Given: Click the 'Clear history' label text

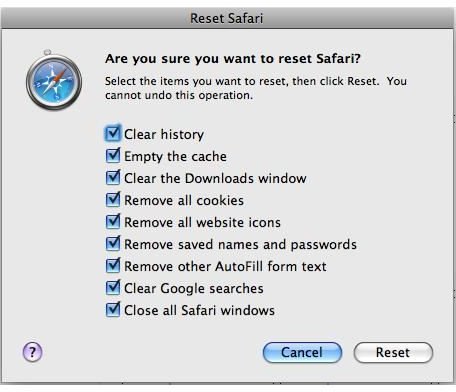Looking at the screenshot, I should point(164,135).
